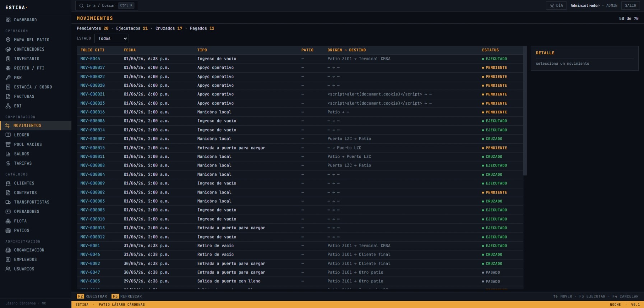Click the Tipo column header
The image size is (644, 308).
click(x=202, y=50)
